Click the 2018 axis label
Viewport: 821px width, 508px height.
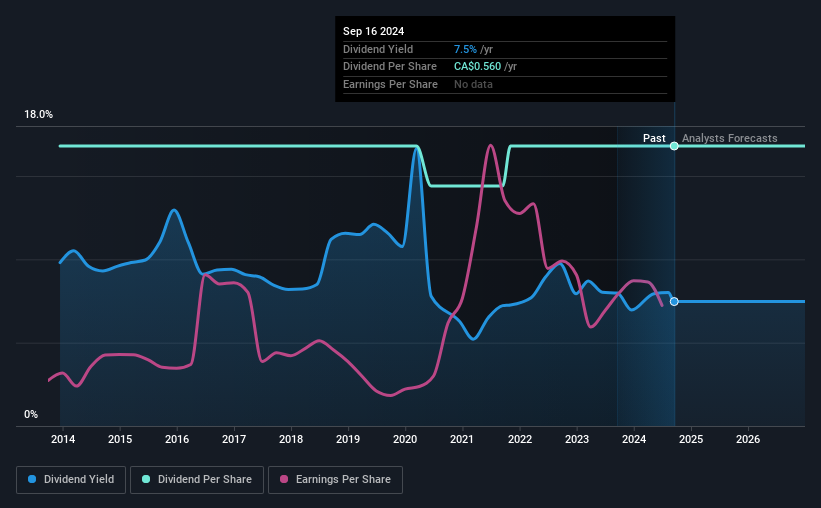(x=291, y=439)
